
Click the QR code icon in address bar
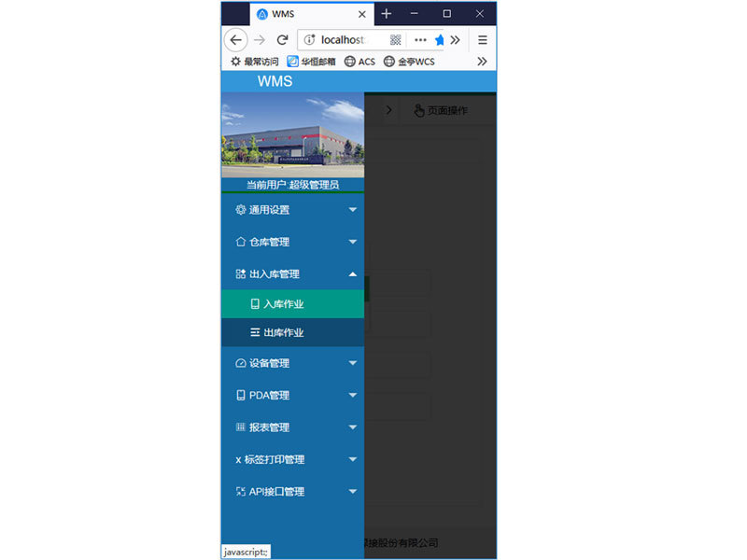coord(396,40)
